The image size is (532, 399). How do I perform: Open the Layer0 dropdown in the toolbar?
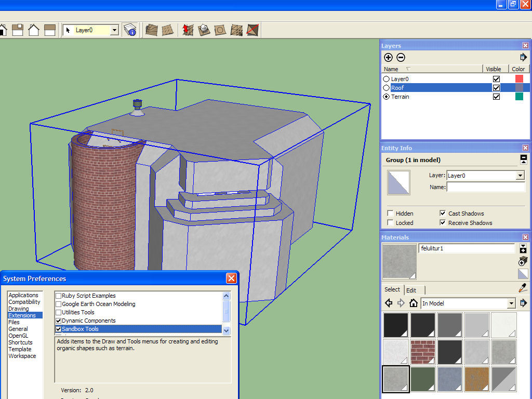click(x=114, y=30)
